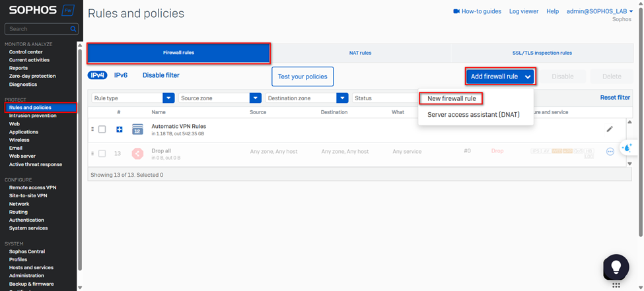
Task: Click the Automatic VPN Rules group icon
Action: point(137,129)
